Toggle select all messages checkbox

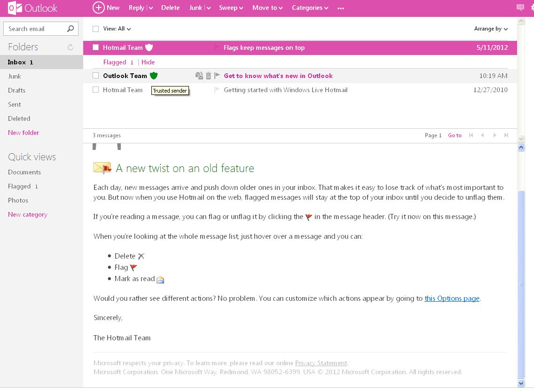[96, 29]
